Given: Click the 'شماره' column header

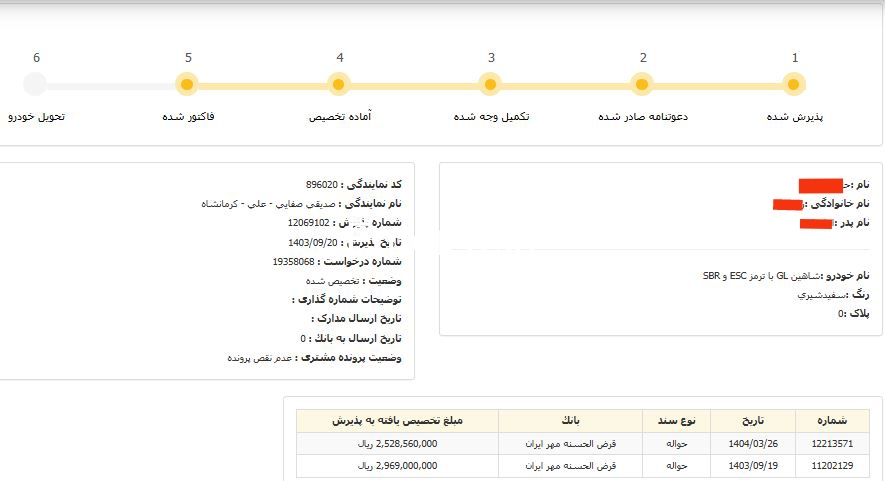Looking at the screenshot, I should 830,420.
